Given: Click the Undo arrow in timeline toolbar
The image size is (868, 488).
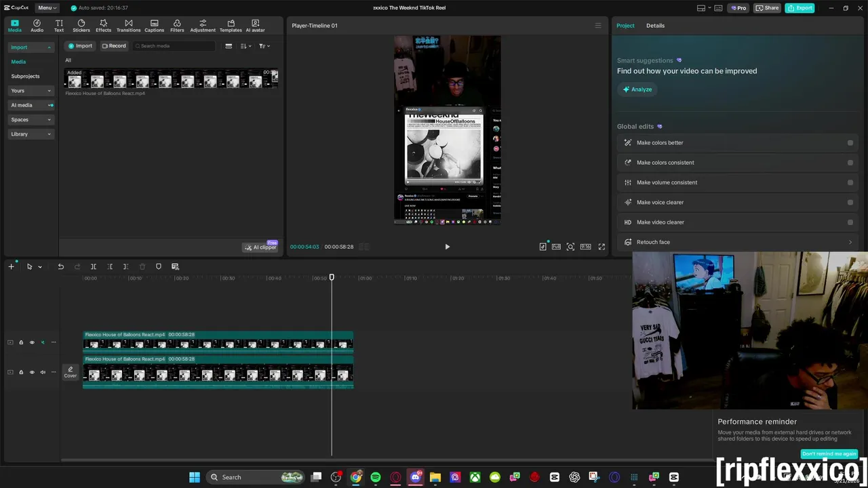Looking at the screenshot, I should tap(60, 266).
